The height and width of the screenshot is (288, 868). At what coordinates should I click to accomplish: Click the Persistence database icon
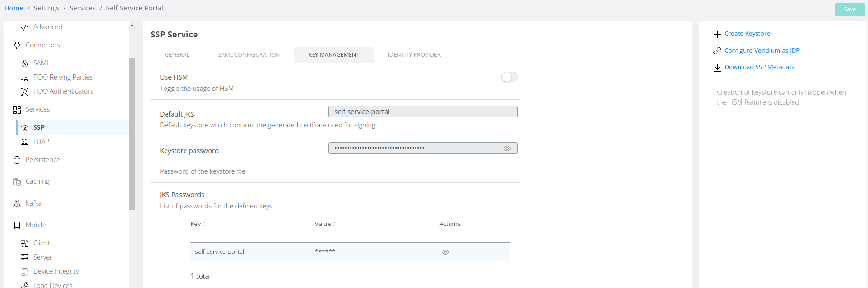click(x=17, y=160)
